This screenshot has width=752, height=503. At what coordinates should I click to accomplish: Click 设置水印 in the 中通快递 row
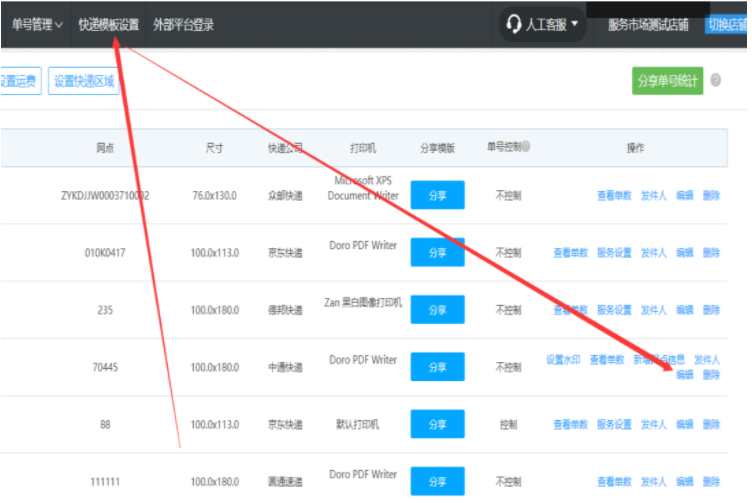(x=563, y=359)
